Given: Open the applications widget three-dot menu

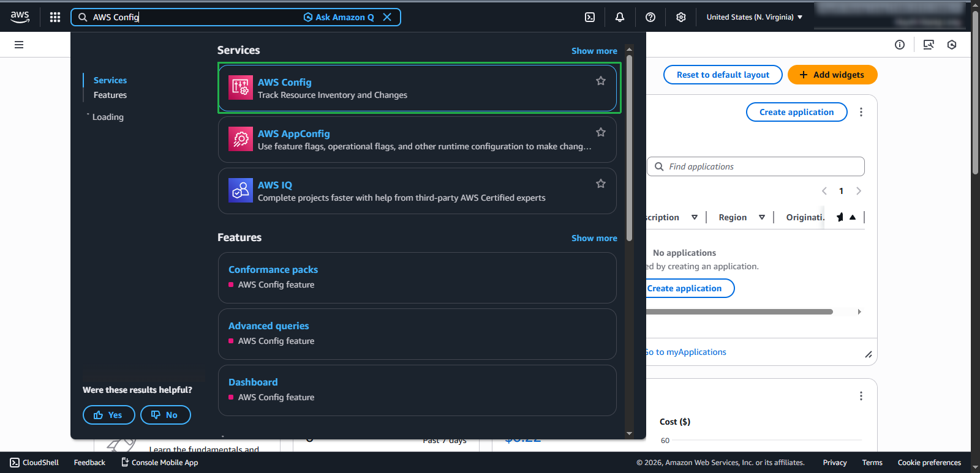Looking at the screenshot, I should tap(861, 112).
